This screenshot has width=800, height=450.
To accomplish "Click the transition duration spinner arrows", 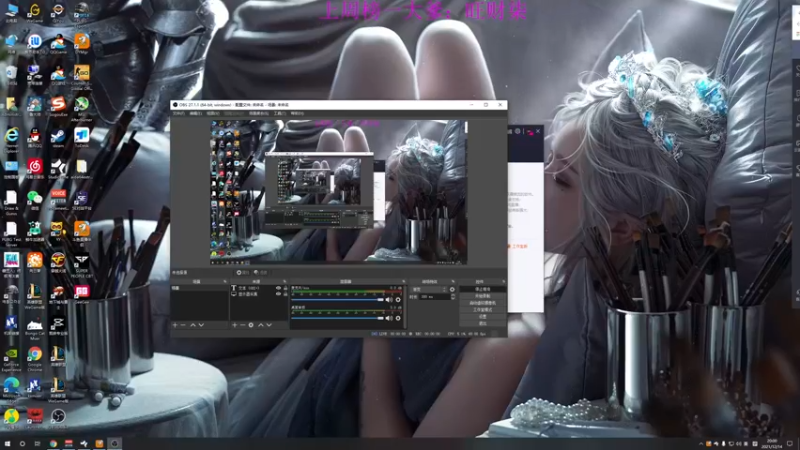I will click(453, 296).
